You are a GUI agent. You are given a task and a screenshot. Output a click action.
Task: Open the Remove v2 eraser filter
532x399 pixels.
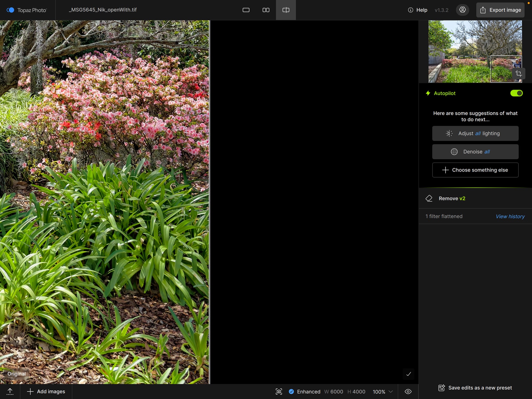[x=452, y=198]
